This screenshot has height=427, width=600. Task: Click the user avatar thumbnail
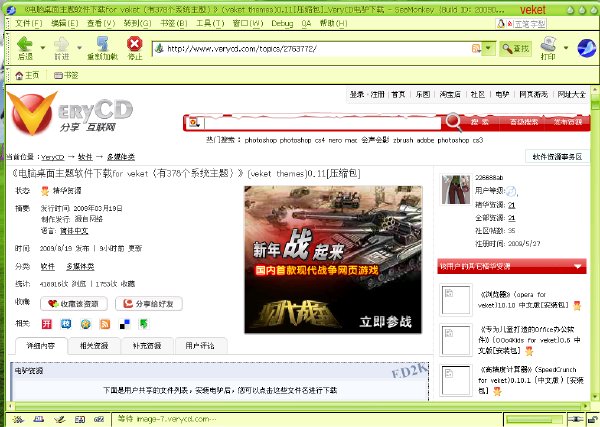click(x=456, y=189)
